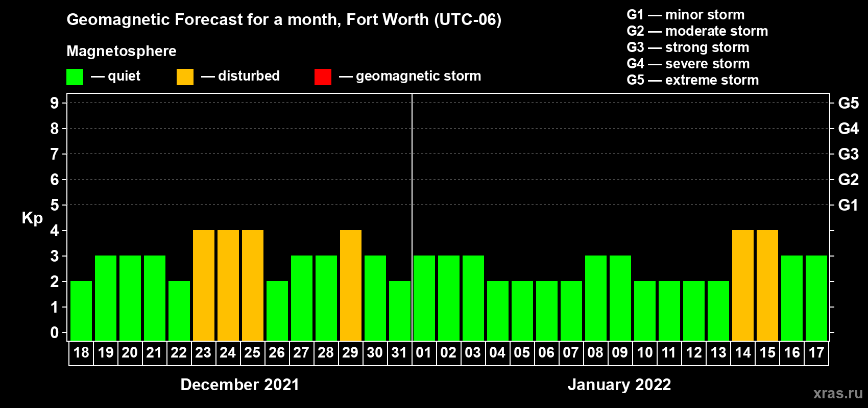Image resolution: width=868 pixels, height=408 pixels.
Task: Click the G5 storm level label
Action: tap(848, 103)
